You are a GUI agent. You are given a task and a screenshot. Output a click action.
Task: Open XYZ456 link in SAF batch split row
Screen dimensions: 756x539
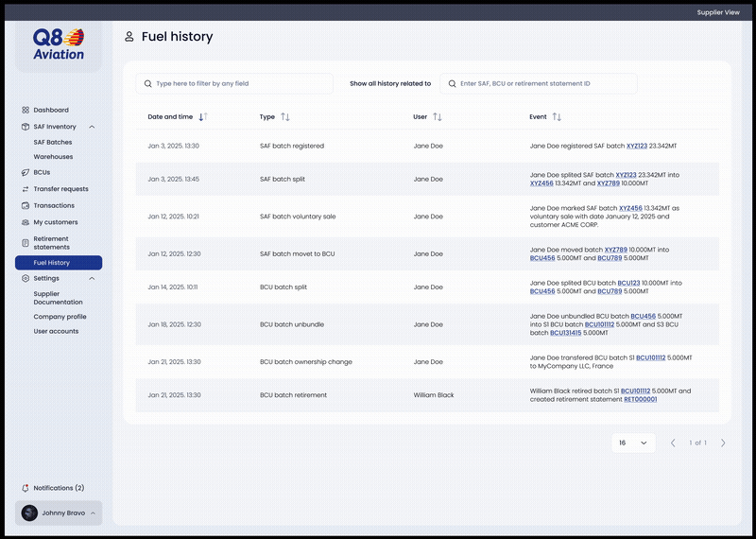(541, 183)
